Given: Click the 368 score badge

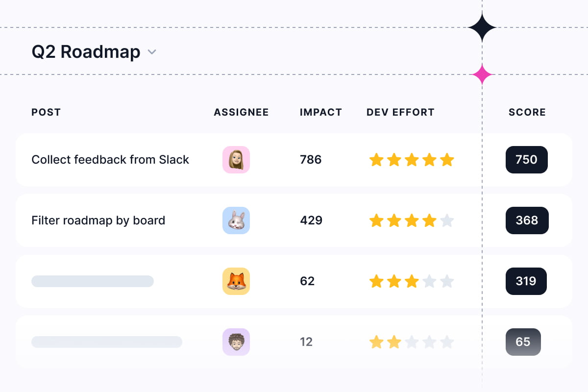Looking at the screenshot, I should click(x=527, y=220).
